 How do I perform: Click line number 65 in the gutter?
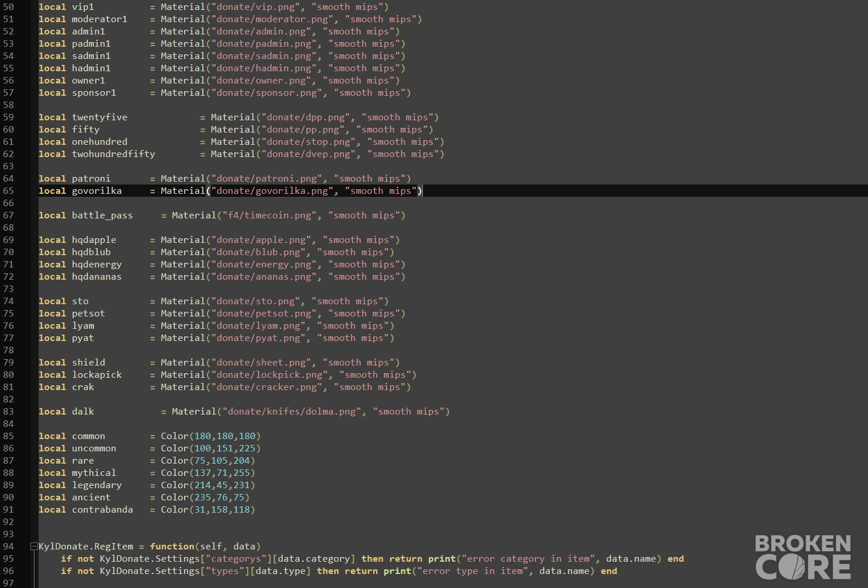click(x=8, y=191)
